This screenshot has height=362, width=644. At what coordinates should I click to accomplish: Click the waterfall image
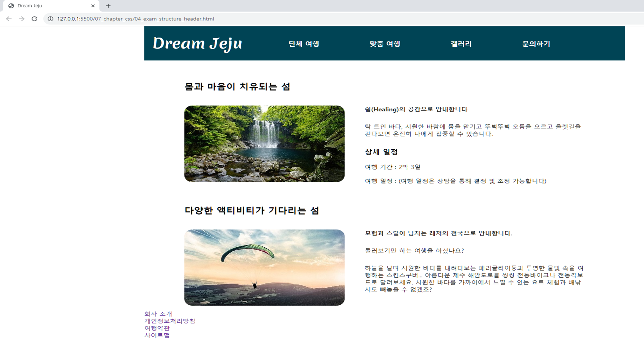point(264,144)
